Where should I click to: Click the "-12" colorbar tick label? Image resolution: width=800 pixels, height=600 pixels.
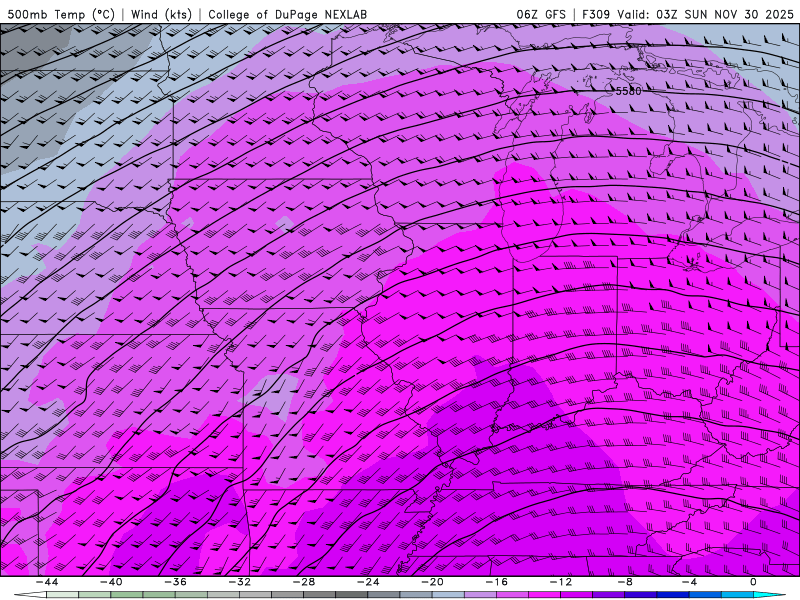pyautogui.click(x=561, y=582)
